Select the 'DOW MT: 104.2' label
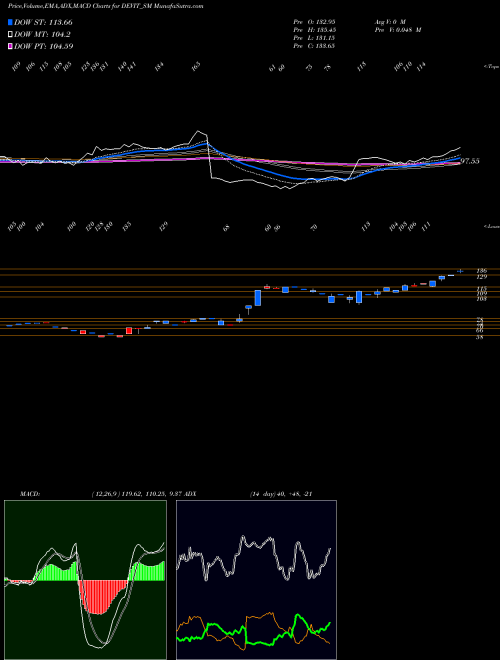The width and height of the screenshot is (500, 660). tap(42, 35)
